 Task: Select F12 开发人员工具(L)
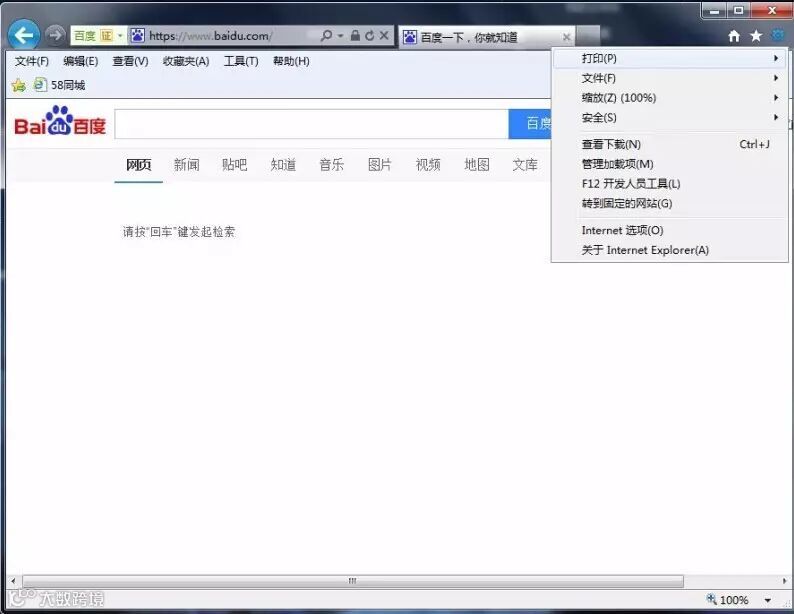669,184
